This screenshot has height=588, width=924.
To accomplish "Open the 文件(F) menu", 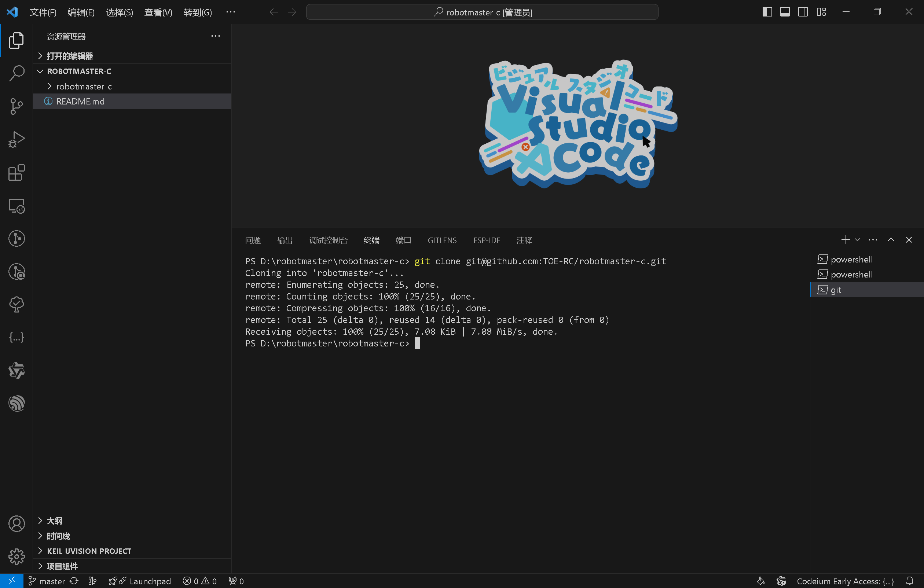I will (x=43, y=12).
